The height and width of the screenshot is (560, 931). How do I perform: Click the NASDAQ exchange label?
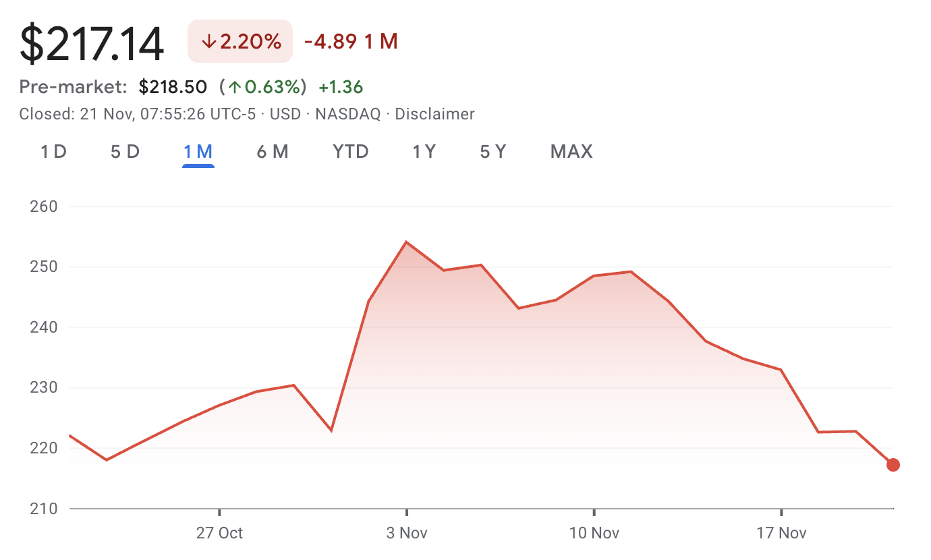coord(346,114)
